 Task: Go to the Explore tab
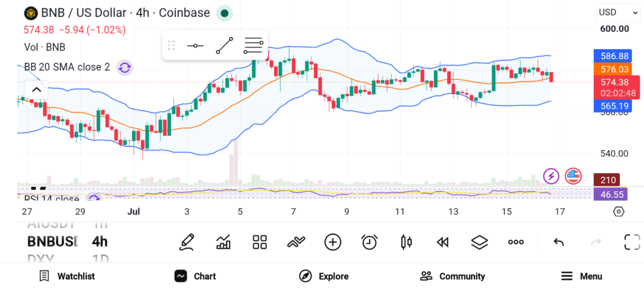coord(323,276)
